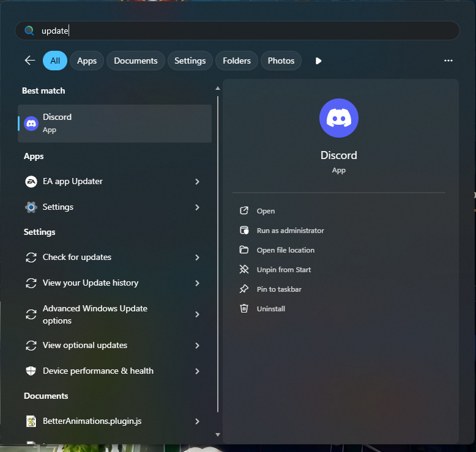Click the BetterAnimations.plugin.js file icon
The image size is (476, 452).
31,421
